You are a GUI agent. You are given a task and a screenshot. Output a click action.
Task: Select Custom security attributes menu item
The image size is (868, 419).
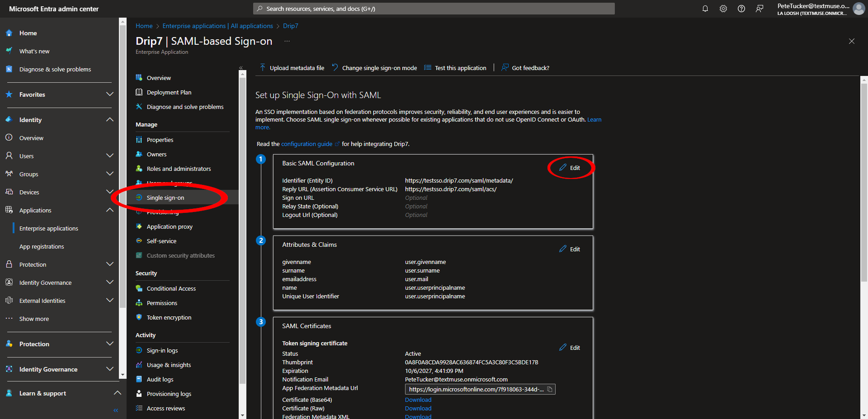tap(181, 255)
